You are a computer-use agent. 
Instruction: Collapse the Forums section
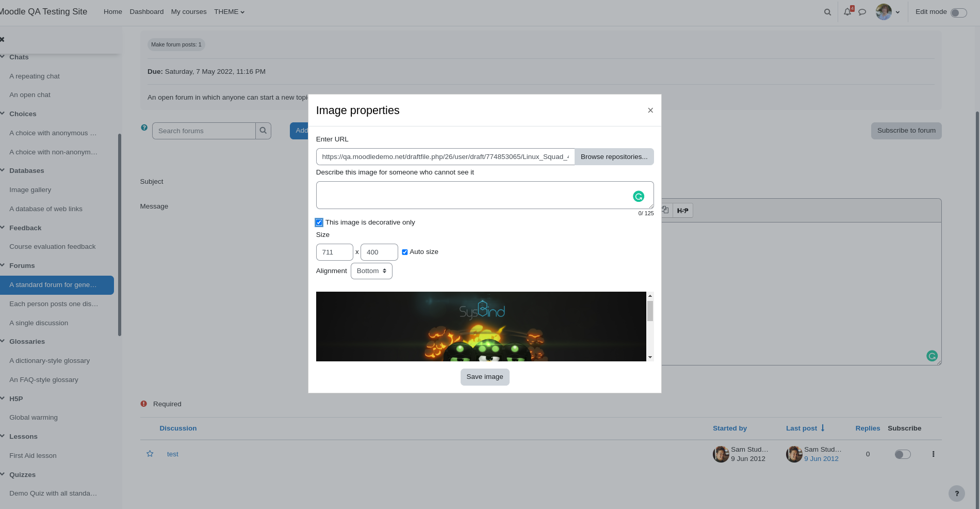point(3,265)
